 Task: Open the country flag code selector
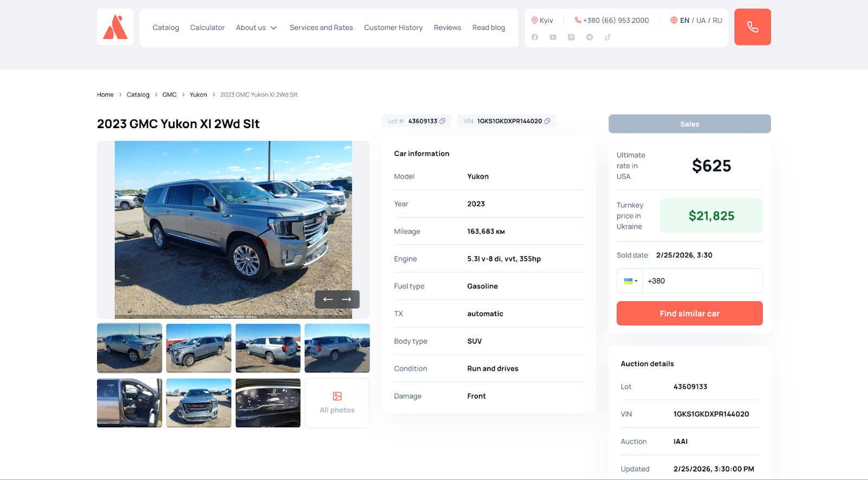pos(630,281)
